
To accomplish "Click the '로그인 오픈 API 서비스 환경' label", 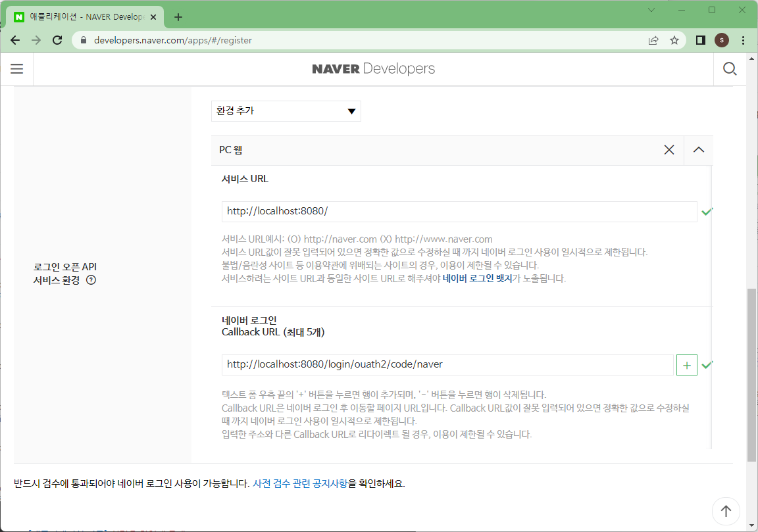I will tap(64, 274).
